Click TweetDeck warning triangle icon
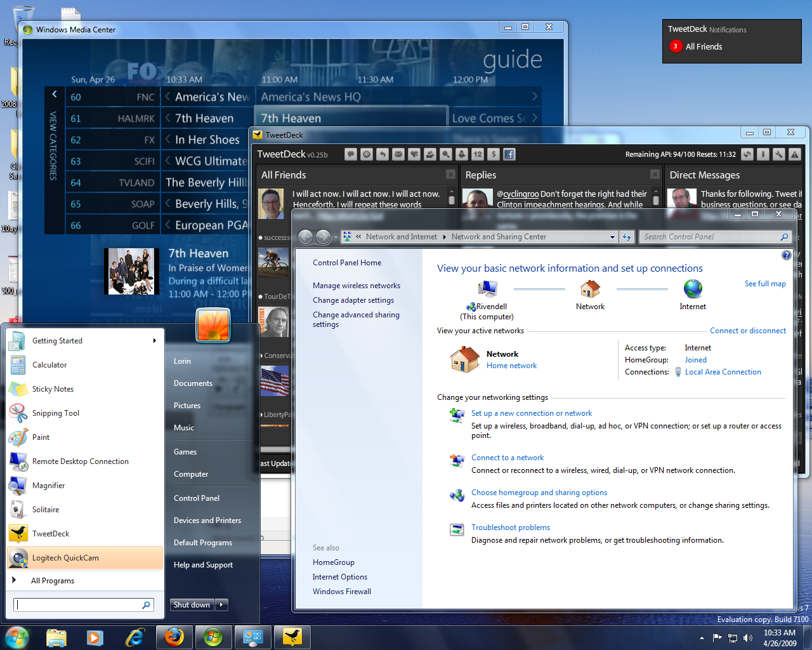The height and width of the screenshot is (650, 812). tap(795, 154)
